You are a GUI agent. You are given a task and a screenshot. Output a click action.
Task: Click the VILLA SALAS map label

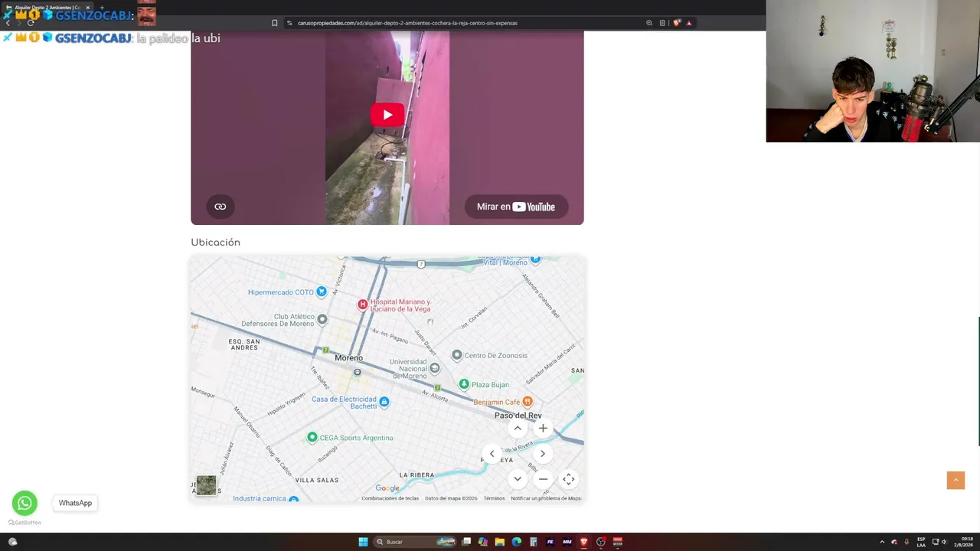coord(317,480)
